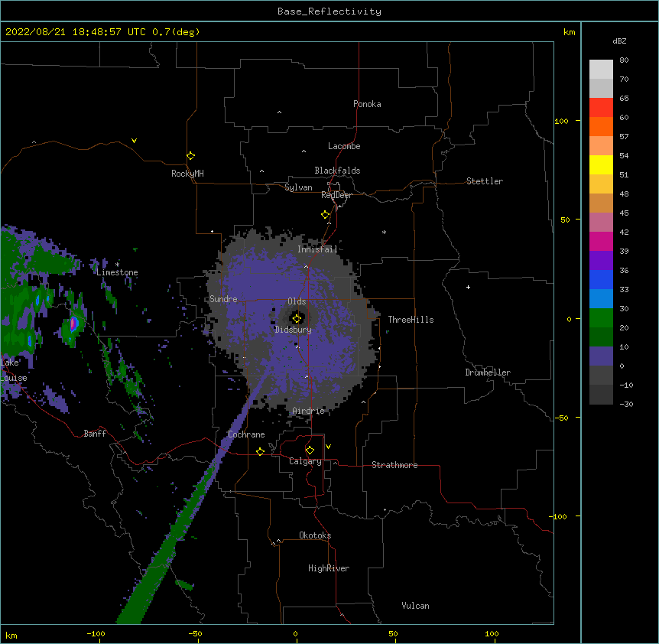Click the km unit label at top right
Screen dimensions: 659x644
(x=570, y=32)
